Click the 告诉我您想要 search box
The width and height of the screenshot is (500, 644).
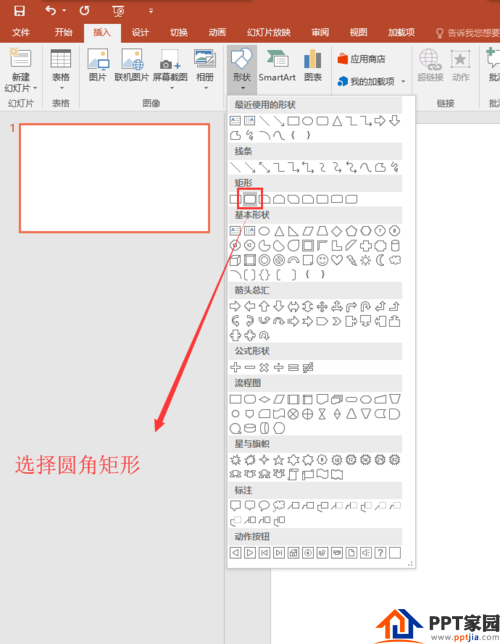click(x=468, y=32)
